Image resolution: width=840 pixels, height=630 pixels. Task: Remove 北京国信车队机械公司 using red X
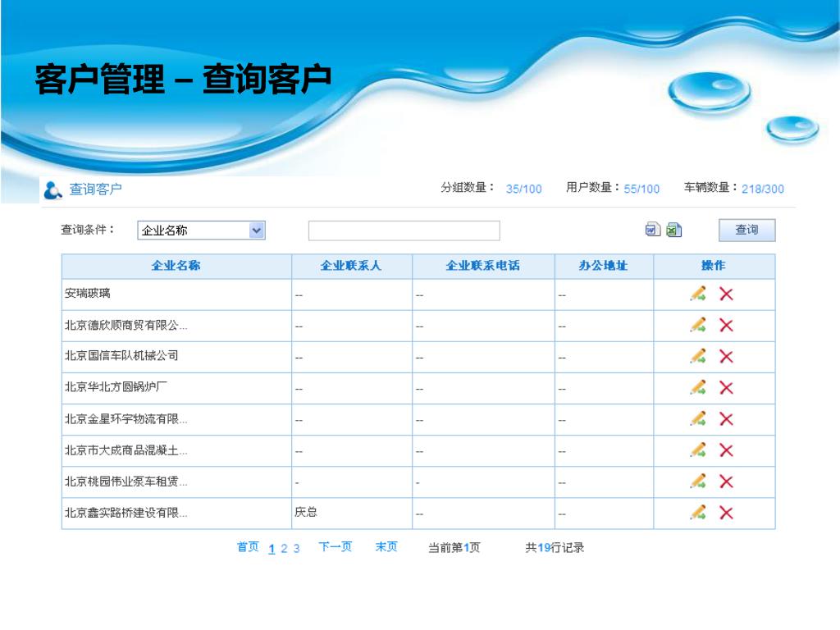[x=727, y=357]
